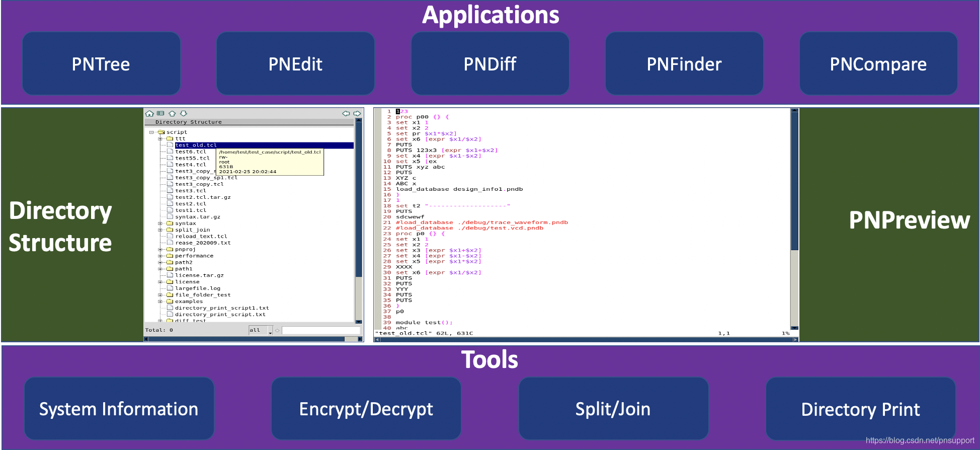Select directory_print_script.txt in the tree
The image size is (980, 450).
coord(220,315)
